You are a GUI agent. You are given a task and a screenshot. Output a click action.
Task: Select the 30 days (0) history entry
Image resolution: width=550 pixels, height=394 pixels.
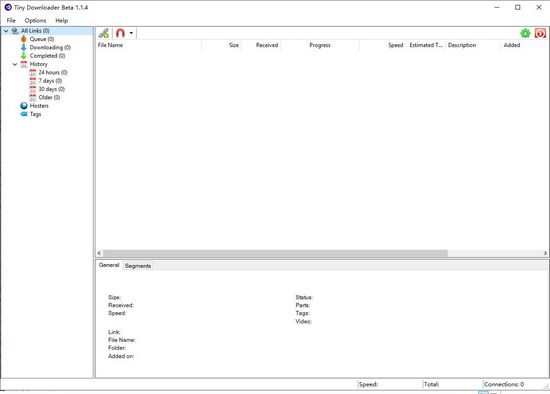52,89
